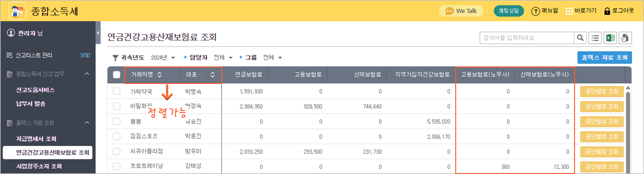Click the Excel export icon

[610, 38]
